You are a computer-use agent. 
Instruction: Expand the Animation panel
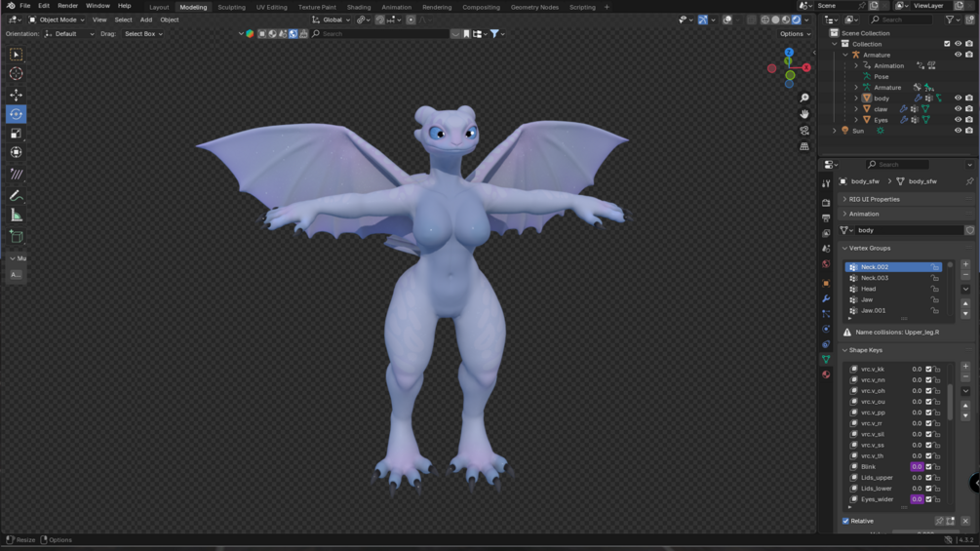(x=864, y=214)
